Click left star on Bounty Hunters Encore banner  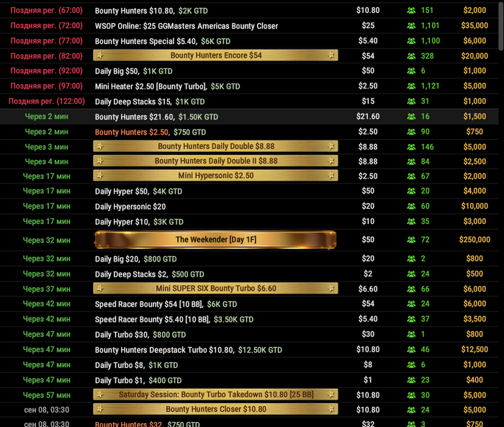coord(100,55)
